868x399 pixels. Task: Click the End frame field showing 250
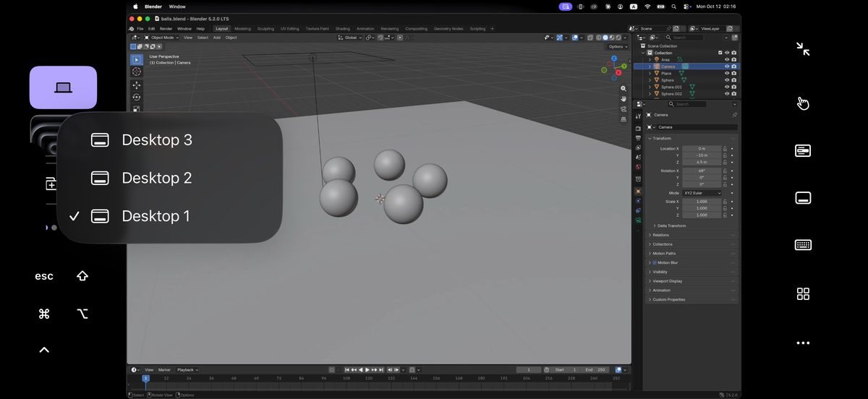coord(596,370)
